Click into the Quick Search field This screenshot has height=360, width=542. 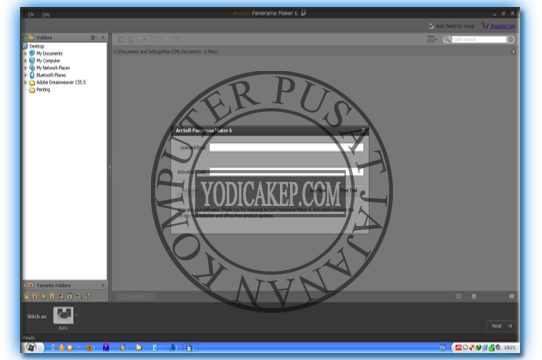[x=479, y=39]
